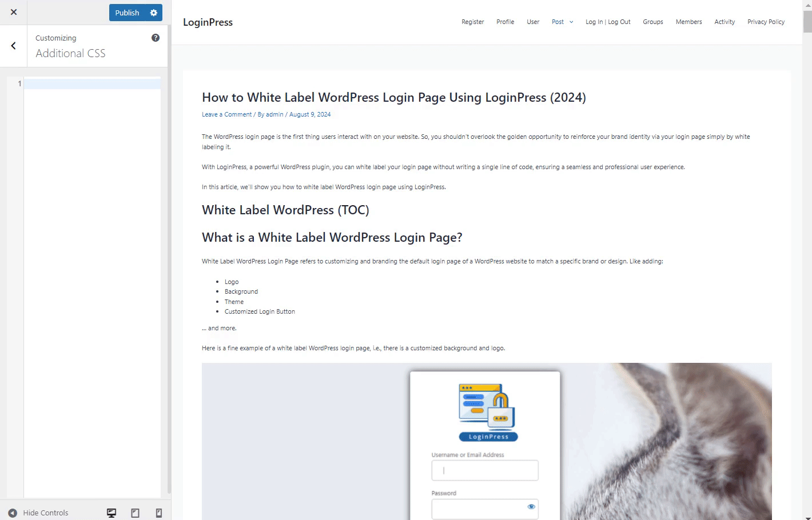Click the Publish button
The width and height of the screenshot is (812, 520).
(x=127, y=13)
